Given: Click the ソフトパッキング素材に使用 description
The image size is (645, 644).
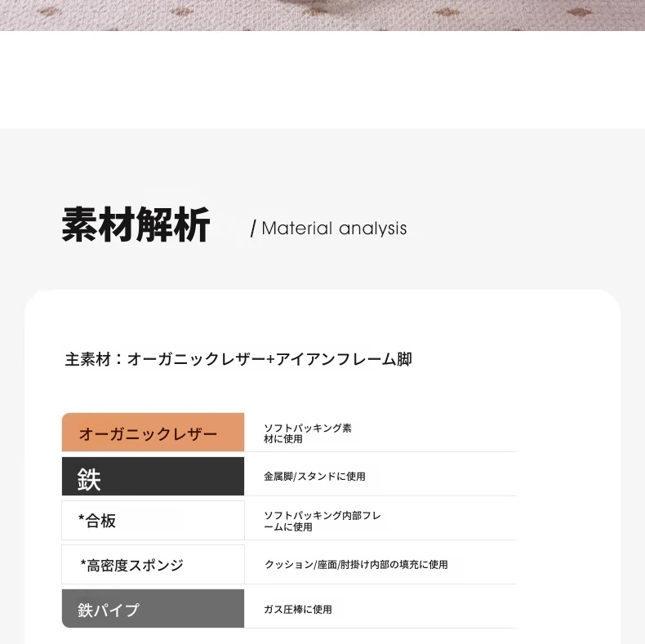Looking at the screenshot, I should pos(308,433).
